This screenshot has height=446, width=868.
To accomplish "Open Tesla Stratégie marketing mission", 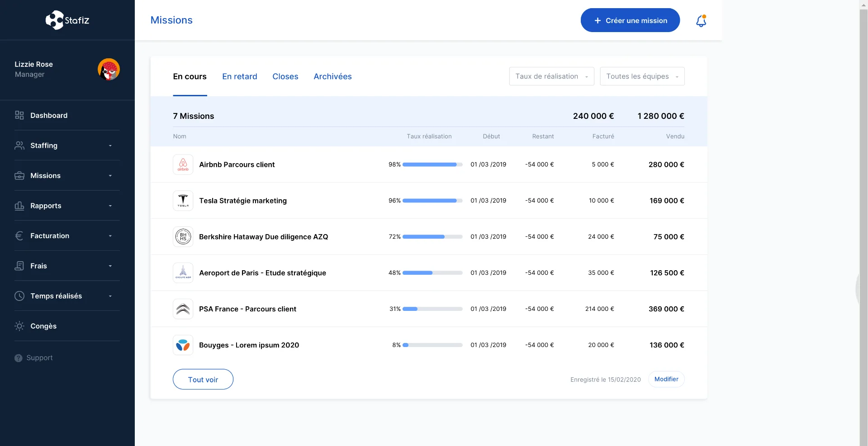I will [x=243, y=201].
